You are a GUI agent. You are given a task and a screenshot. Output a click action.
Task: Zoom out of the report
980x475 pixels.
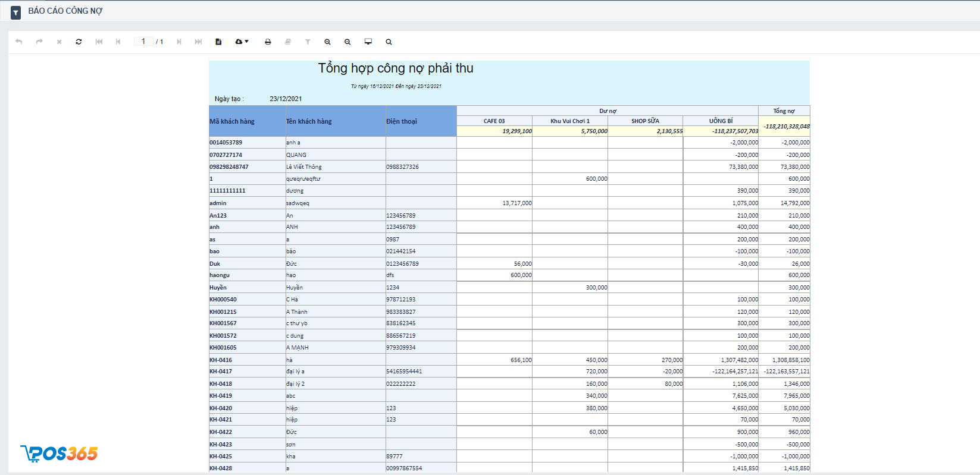347,42
